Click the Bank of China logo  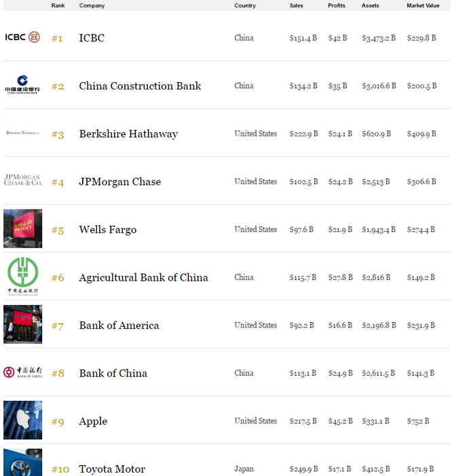tap(22, 372)
